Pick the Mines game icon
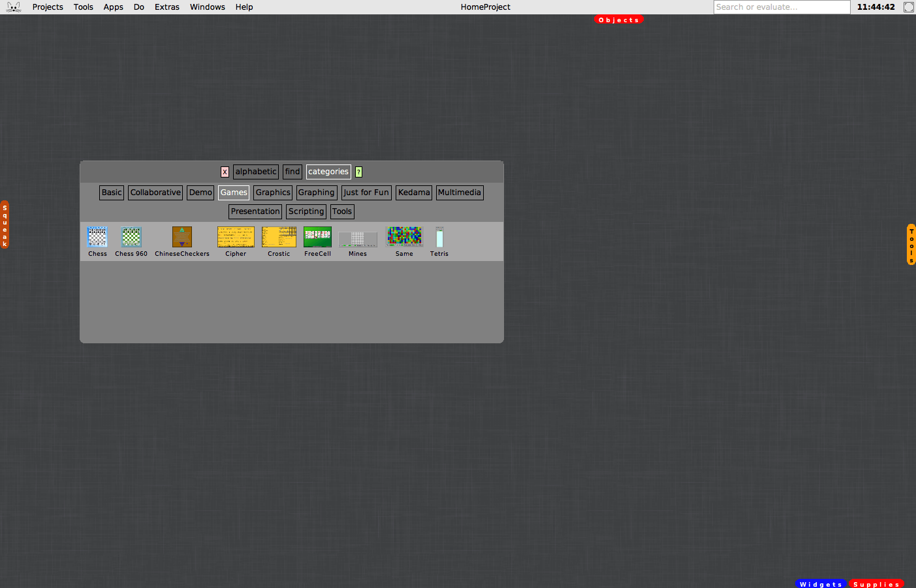 tap(358, 239)
